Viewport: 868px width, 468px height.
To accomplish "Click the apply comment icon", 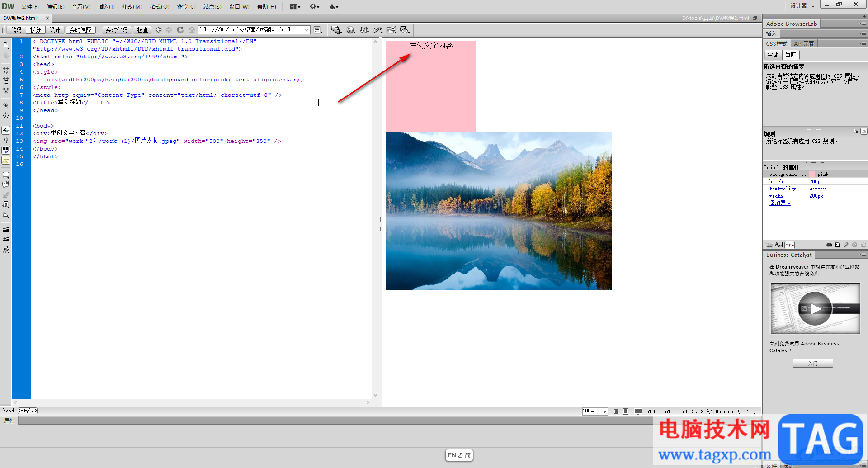I will point(6,175).
